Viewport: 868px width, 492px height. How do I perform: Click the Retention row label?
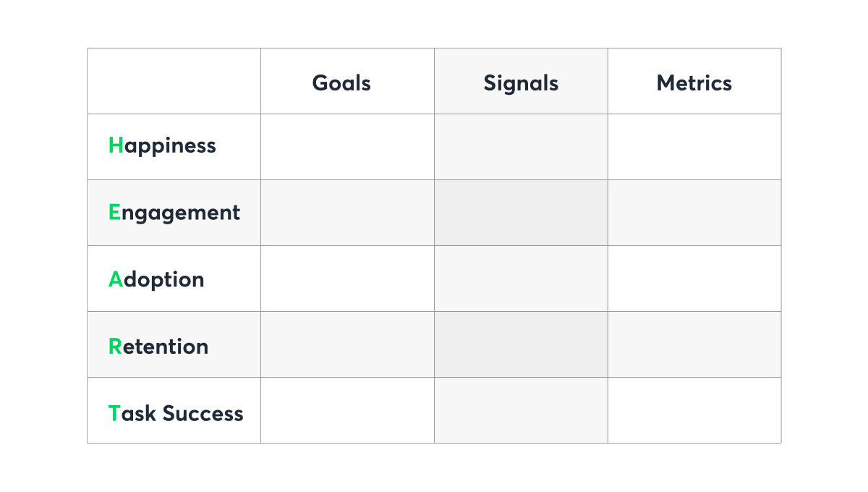[x=159, y=346]
